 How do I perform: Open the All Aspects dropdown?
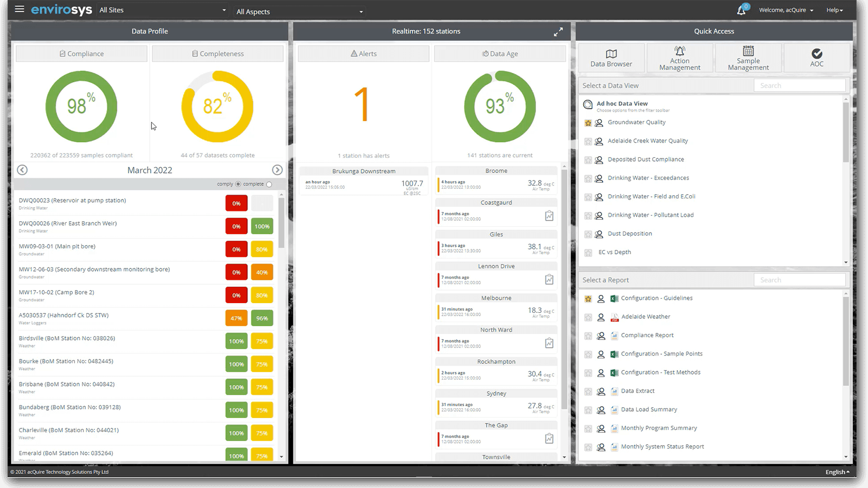click(x=299, y=11)
